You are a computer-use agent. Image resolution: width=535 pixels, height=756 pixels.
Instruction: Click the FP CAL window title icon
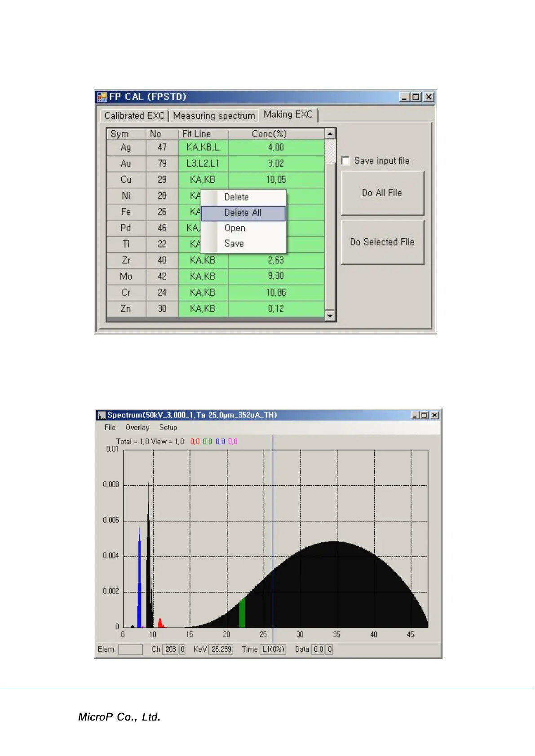(x=102, y=97)
